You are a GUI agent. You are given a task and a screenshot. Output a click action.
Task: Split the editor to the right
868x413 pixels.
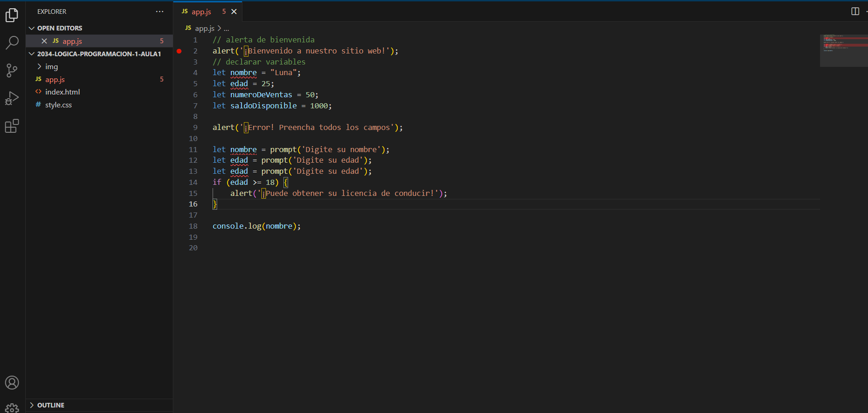coord(855,12)
